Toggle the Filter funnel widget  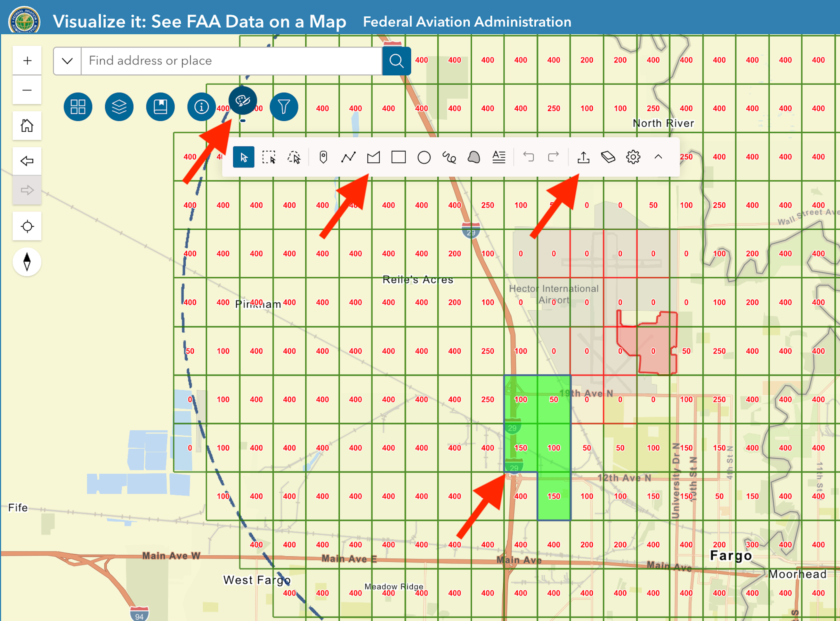point(284,107)
